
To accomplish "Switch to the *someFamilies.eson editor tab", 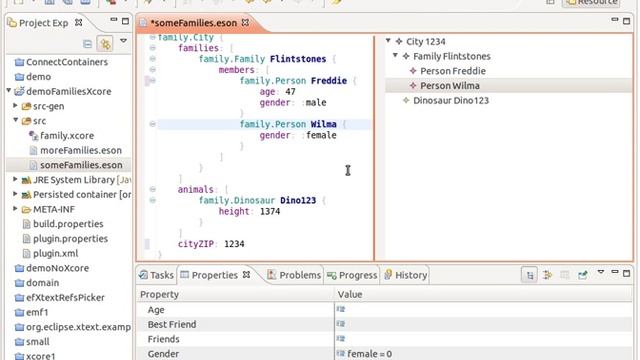I will click(x=193, y=23).
